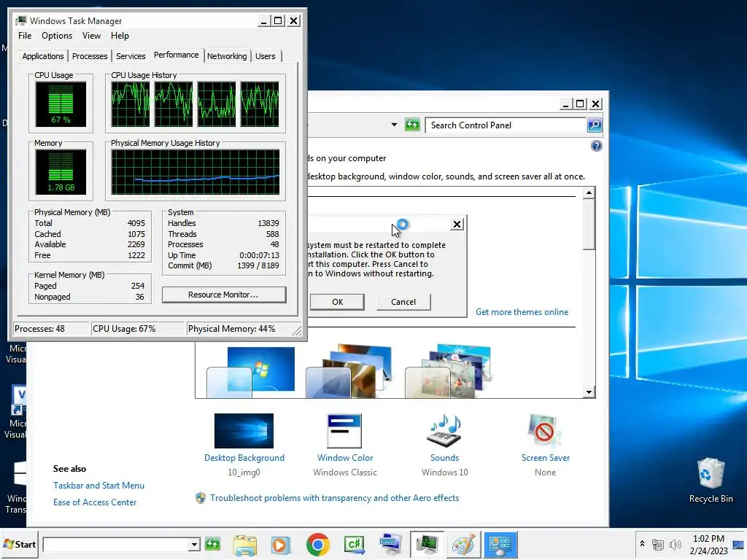Open the media player from the taskbar
Viewport: 747px width, 560px height.
(281, 545)
